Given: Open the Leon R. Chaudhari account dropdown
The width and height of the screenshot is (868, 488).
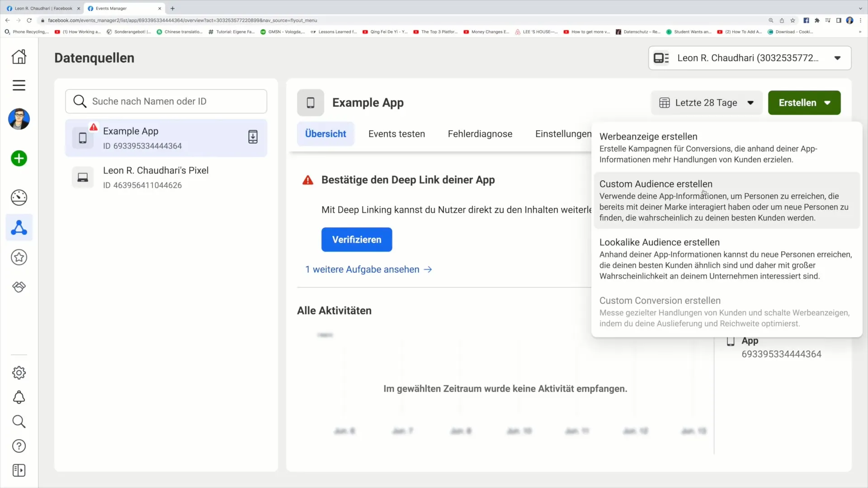Looking at the screenshot, I should 750,58.
